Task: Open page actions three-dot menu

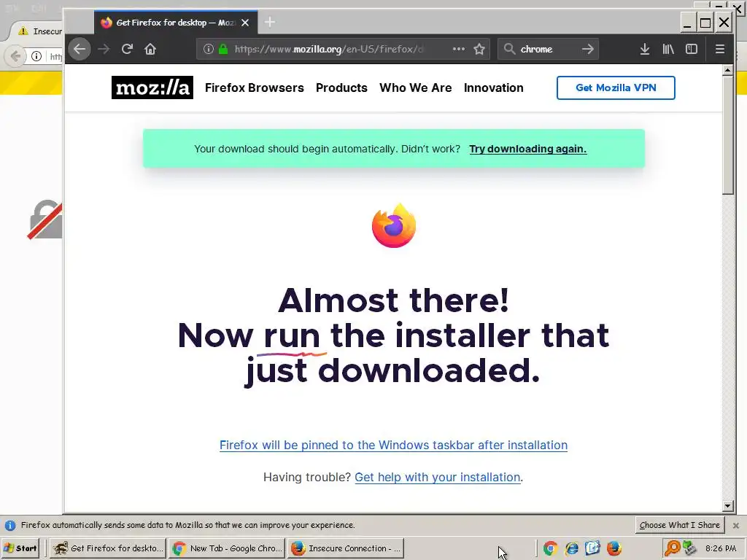Action: tap(458, 49)
